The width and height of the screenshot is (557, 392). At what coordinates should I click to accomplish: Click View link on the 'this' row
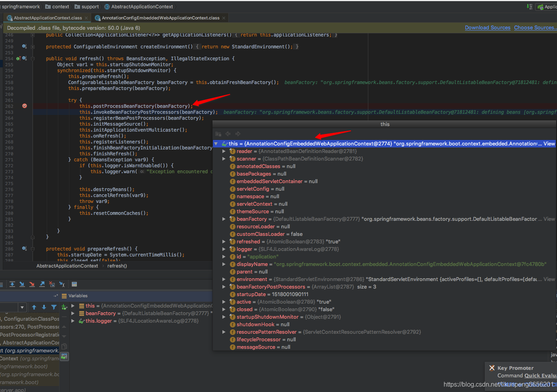point(549,143)
